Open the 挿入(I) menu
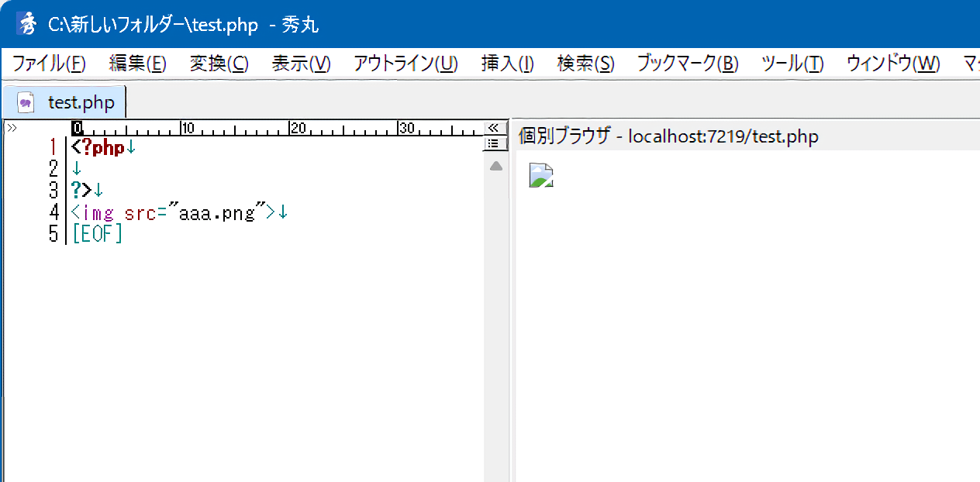Image resolution: width=980 pixels, height=482 pixels. click(507, 64)
